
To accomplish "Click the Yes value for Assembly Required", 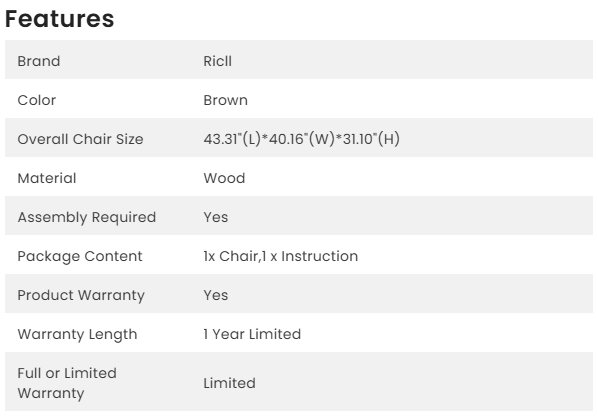I will pos(215,217).
